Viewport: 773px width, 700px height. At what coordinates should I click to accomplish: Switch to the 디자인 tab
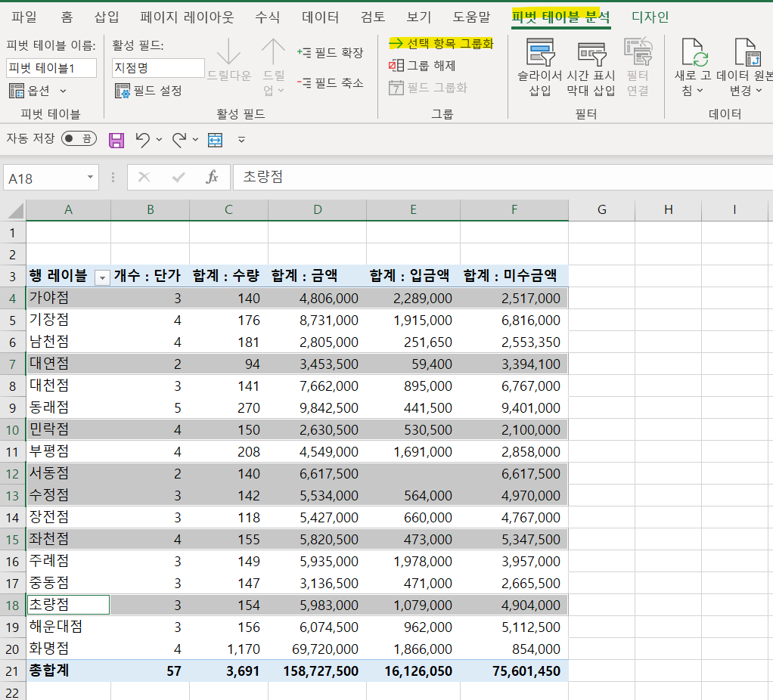650,17
